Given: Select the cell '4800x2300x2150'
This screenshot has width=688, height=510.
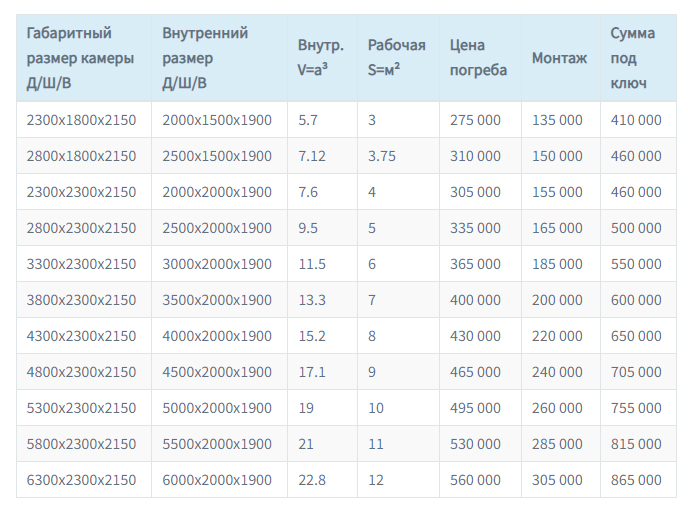Looking at the screenshot, I should pos(84,372).
